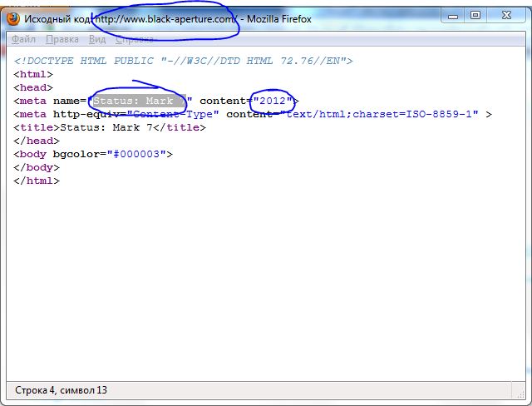532x406 pixels.
Task: Click the opening <head> tag
Action: (33, 87)
